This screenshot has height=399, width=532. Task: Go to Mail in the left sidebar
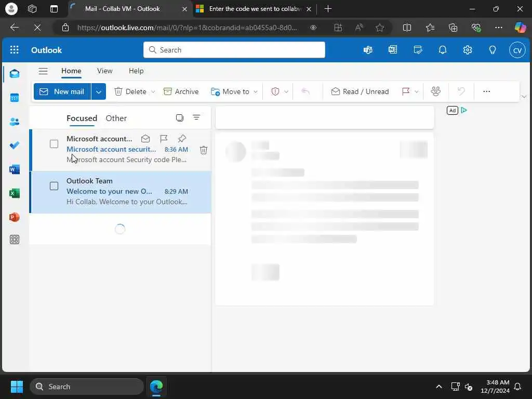pos(15,74)
